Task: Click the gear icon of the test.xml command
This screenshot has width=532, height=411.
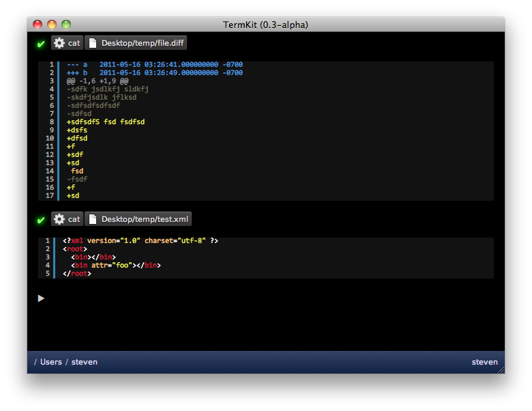Action: 59,219
